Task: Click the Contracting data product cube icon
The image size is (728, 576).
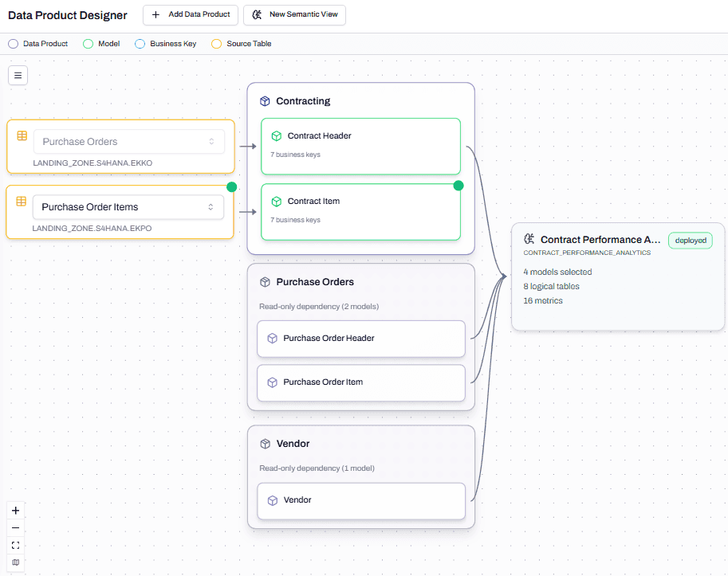Action: [x=265, y=101]
